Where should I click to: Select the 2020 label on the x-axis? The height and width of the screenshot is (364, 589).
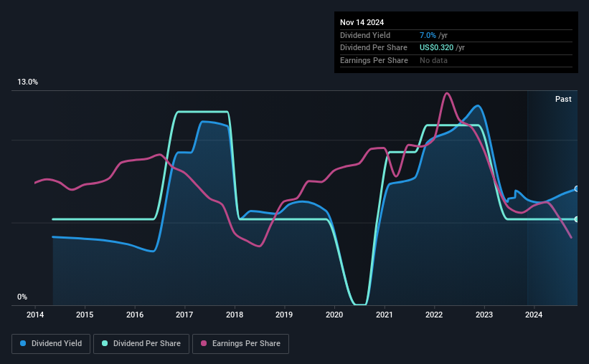click(334, 315)
